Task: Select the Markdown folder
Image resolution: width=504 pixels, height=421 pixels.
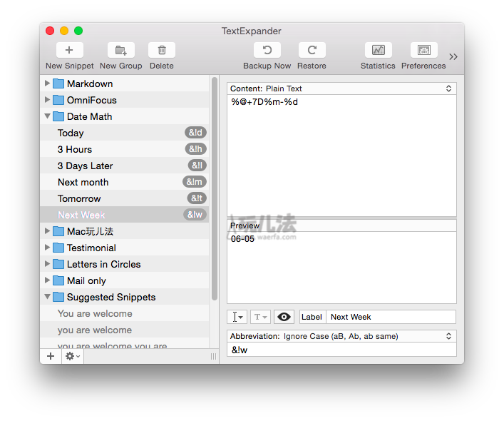Action: [x=125, y=83]
